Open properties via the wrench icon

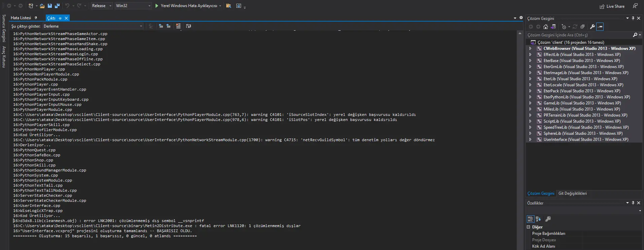[x=592, y=27]
